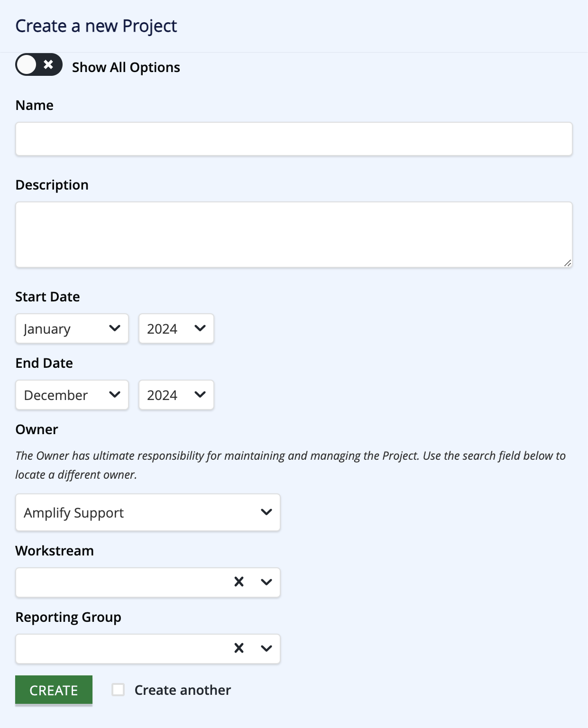Clear the Workstream selection with the X icon
The height and width of the screenshot is (728, 588).
coord(239,582)
